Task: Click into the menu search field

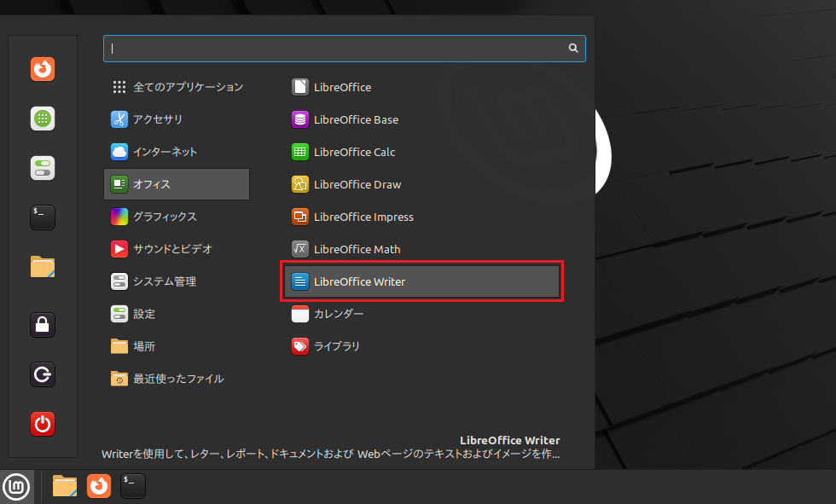Action: [x=345, y=49]
